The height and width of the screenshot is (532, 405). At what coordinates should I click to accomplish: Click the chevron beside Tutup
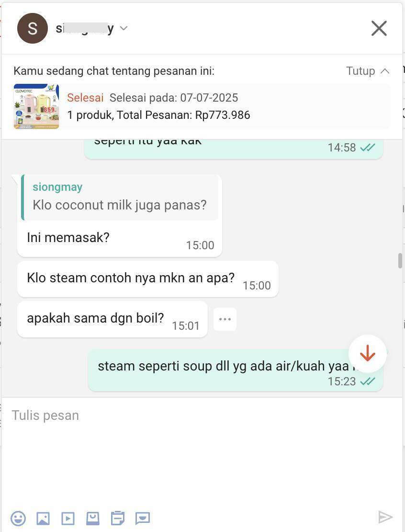[385, 71]
